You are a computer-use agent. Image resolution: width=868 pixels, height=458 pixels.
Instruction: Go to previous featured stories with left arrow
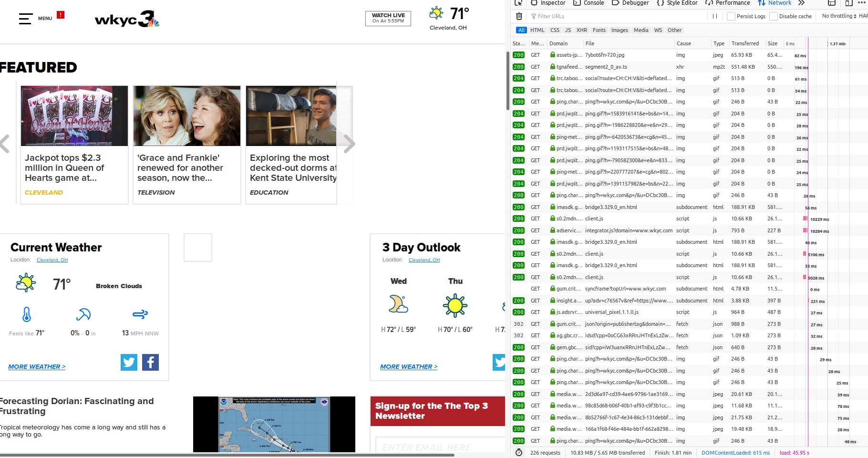click(x=5, y=144)
